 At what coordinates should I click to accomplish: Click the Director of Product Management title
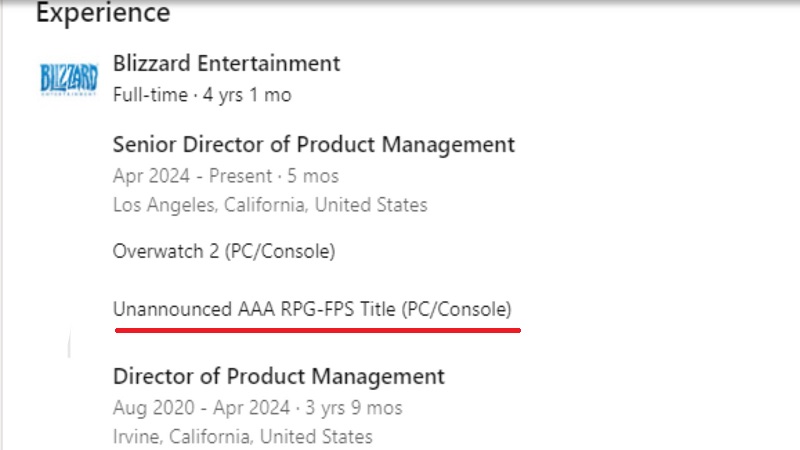pos(279,376)
